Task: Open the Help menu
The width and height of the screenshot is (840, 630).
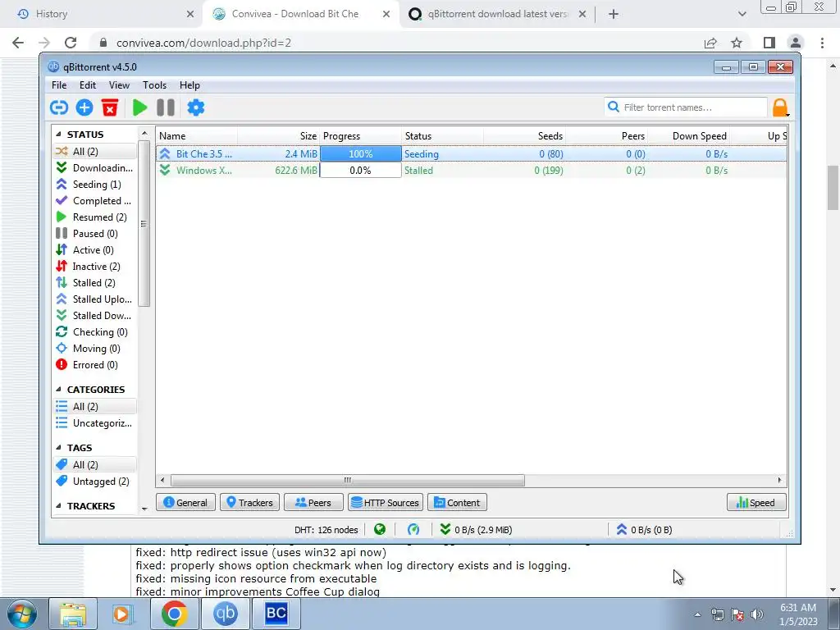Action: coord(189,85)
